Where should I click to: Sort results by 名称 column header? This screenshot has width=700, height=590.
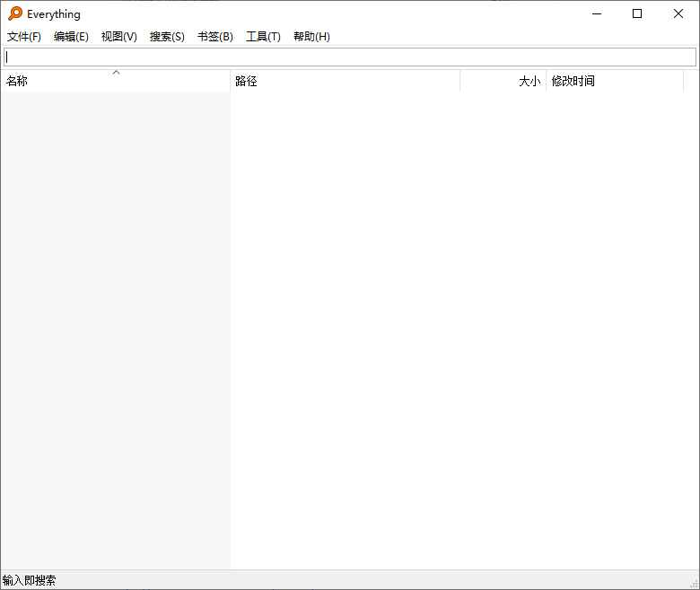point(115,81)
